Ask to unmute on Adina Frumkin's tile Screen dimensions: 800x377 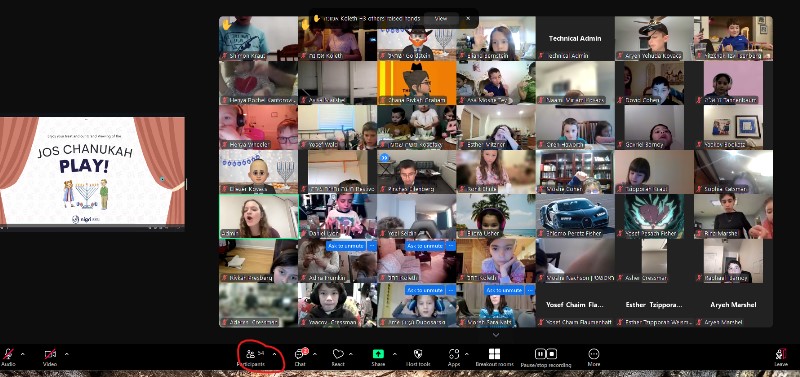[346, 246]
